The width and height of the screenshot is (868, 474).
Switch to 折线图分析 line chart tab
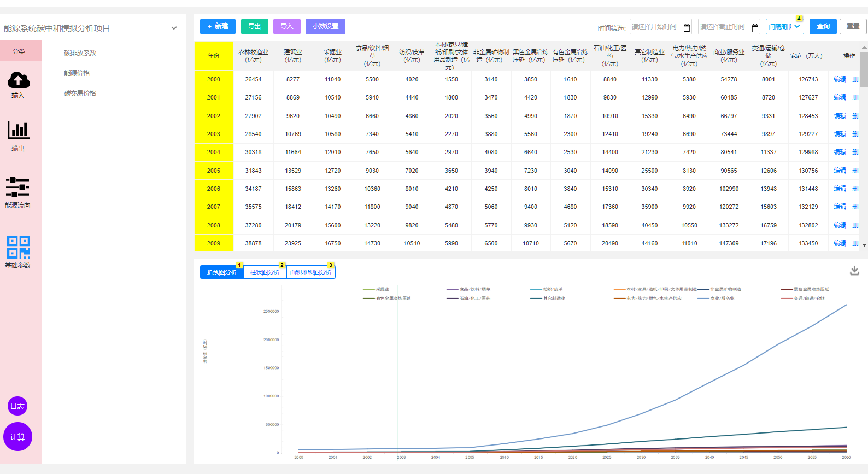click(x=222, y=272)
